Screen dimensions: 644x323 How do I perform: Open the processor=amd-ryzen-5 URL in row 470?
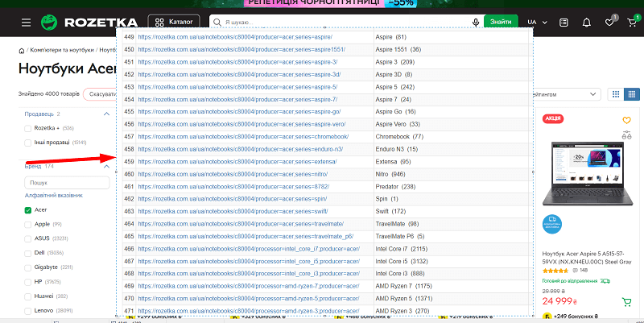[249, 298]
